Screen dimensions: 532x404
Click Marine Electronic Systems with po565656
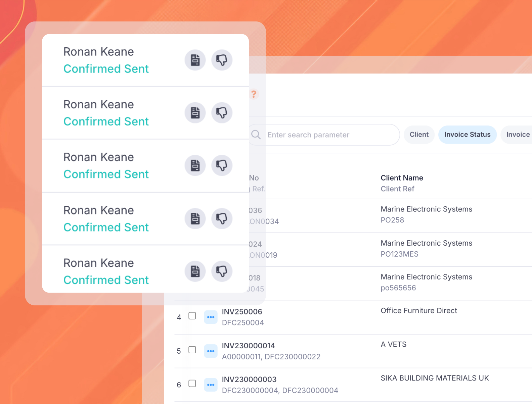[426, 277]
